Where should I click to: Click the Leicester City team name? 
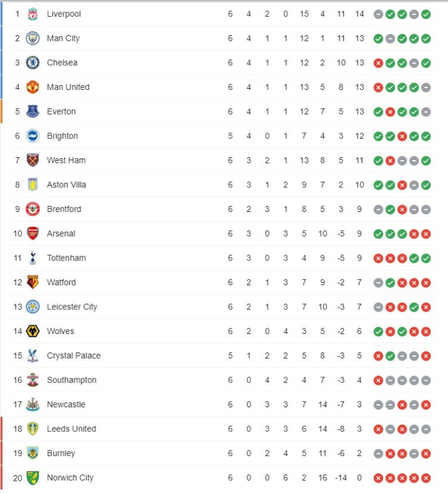pos(72,307)
